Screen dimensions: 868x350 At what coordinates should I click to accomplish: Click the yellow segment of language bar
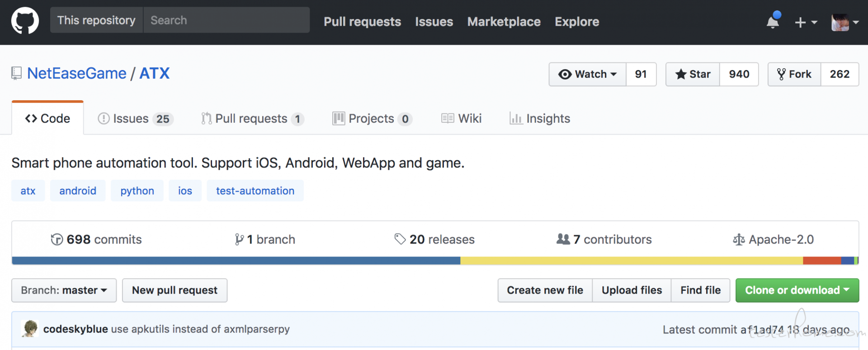[x=632, y=261]
